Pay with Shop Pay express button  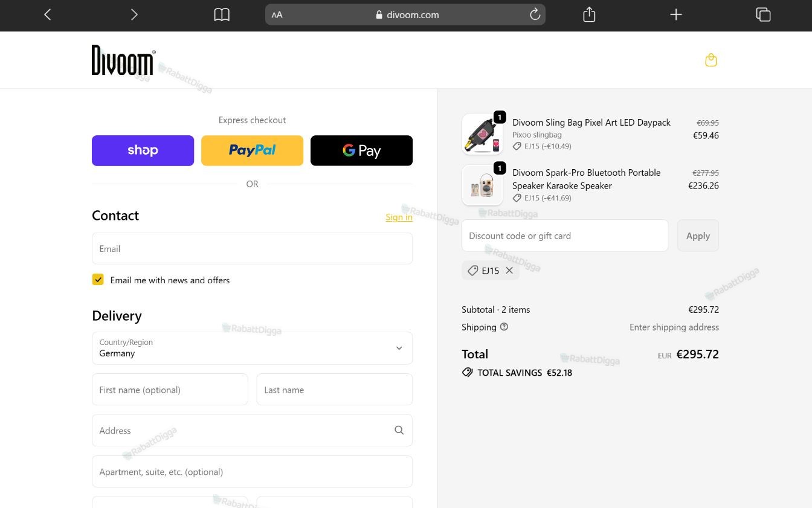point(143,150)
